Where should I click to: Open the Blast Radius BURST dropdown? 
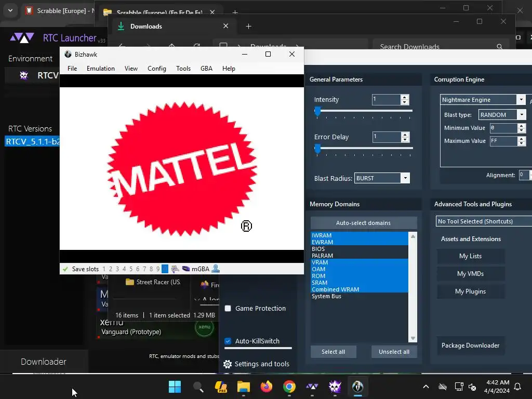405,178
